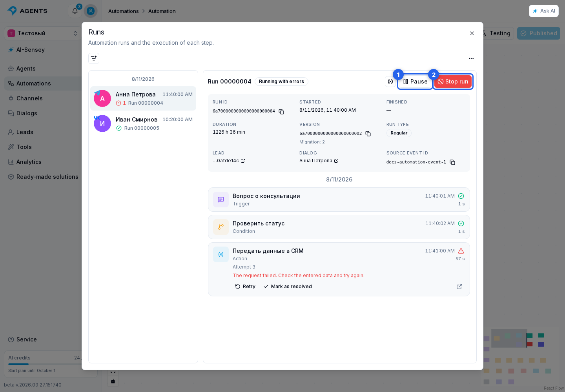Image resolution: width=565 pixels, height=392 pixels.
Task: Mark the failed step as resolved
Action: (x=288, y=287)
